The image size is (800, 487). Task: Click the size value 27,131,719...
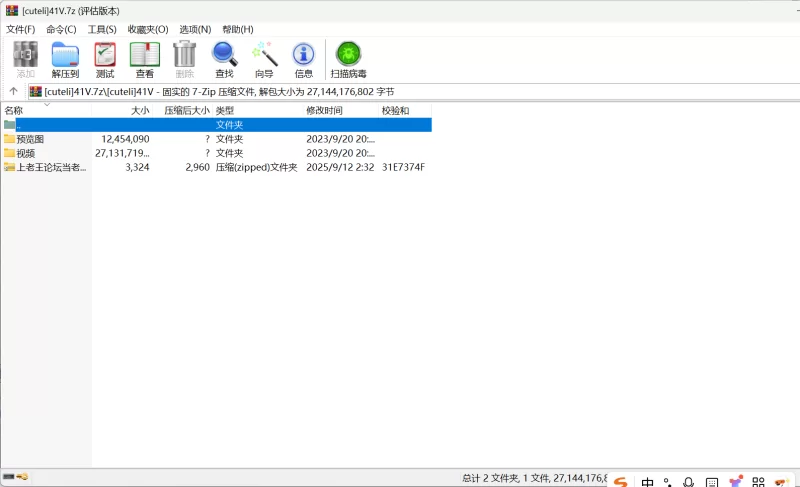coord(122,153)
